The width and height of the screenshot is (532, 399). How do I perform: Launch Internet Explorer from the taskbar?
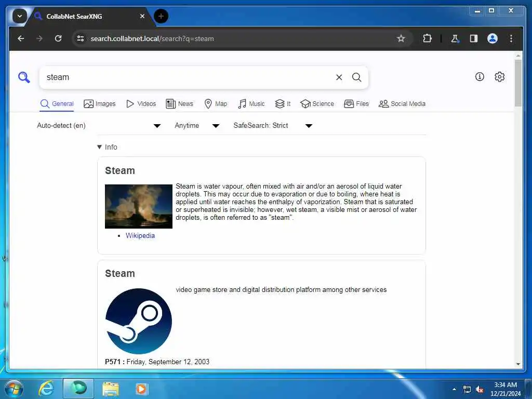coord(46,389)
